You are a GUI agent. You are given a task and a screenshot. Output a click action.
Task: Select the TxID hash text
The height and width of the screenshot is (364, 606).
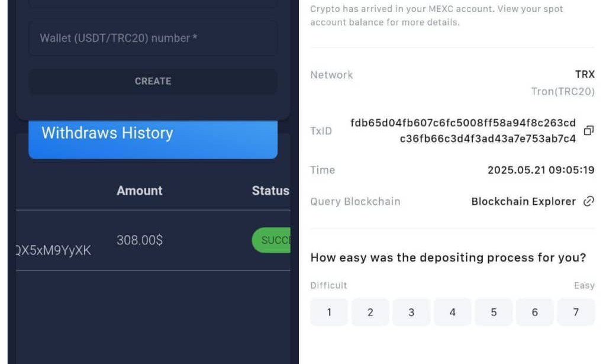coord(463,131)
